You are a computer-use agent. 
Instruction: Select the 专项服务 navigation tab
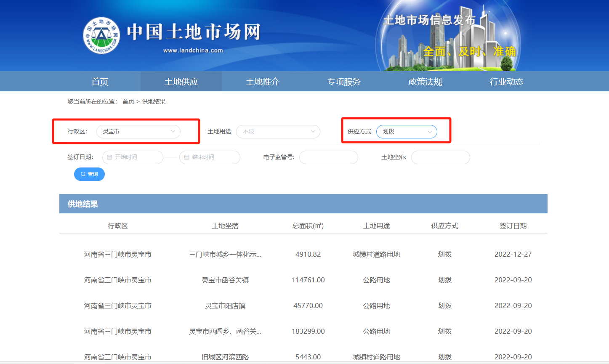point(343,82)
